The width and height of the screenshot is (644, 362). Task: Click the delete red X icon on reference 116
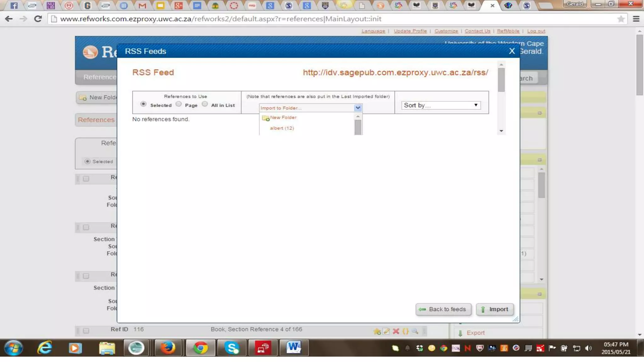(396, 331)
